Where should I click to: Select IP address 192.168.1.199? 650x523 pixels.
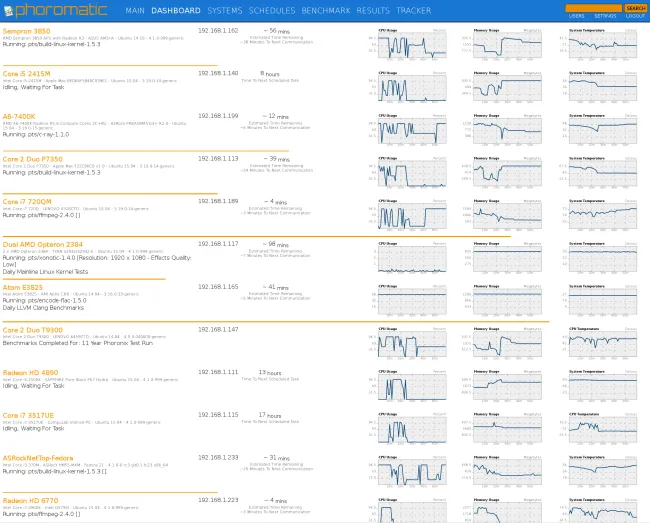pos(218,116)
